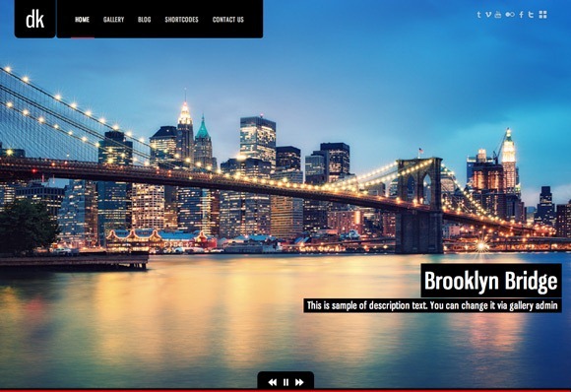The image size is (571, 392).
Task: Show the thumbnail grid view
Action: point(543,15)
